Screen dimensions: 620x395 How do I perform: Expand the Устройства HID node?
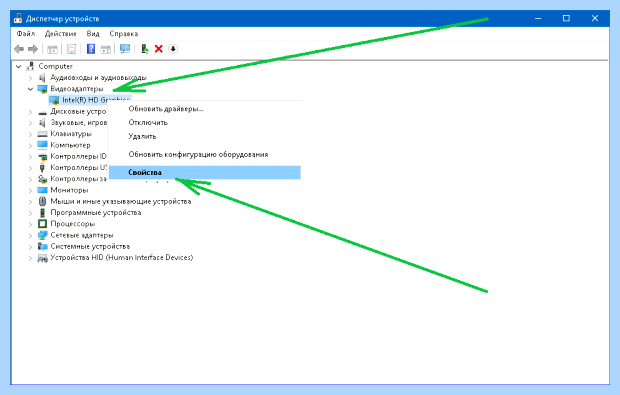click(x=30, y=258)
